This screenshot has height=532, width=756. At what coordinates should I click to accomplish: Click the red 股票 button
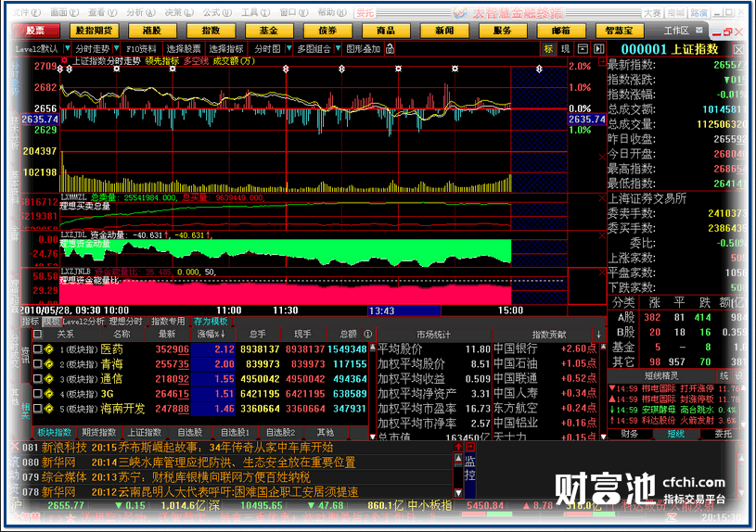(x=35, y=31)
